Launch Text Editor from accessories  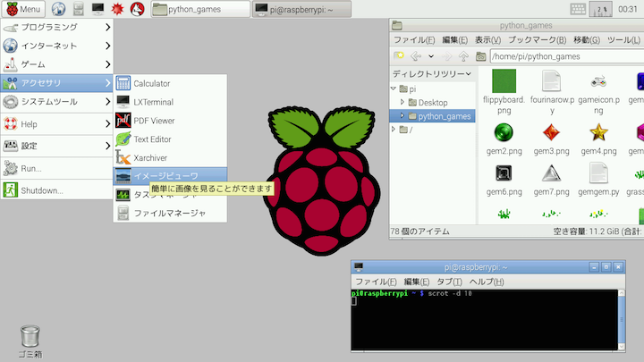pos(170,139)
